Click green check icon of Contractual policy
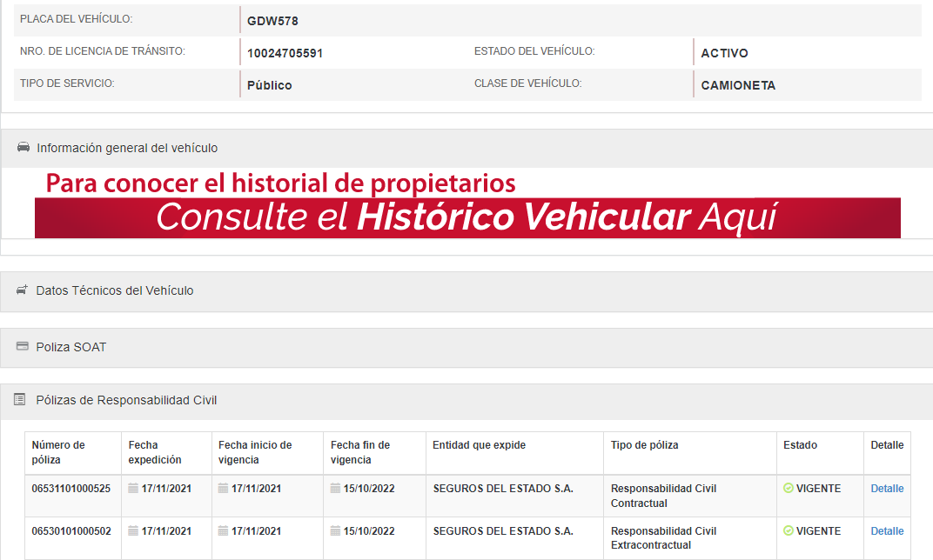Screen dimensions: 933x560 (x=789, y=489)
